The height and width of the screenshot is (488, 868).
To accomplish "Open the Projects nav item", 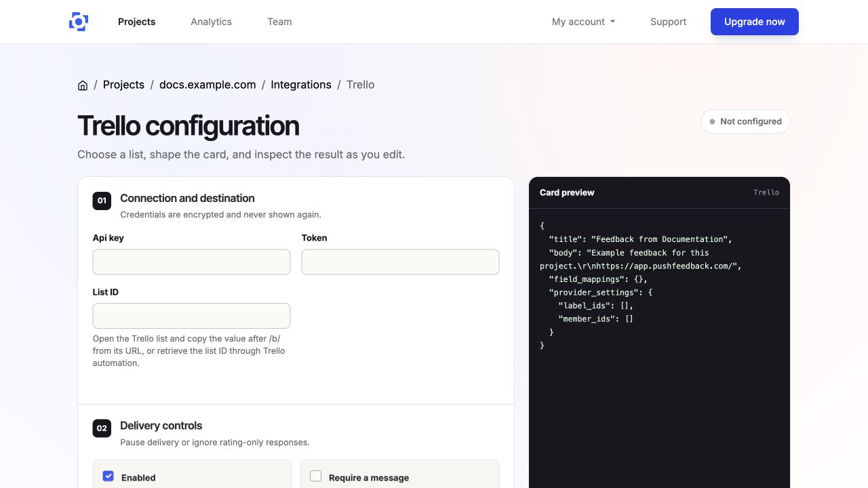I will pos(136,22).
